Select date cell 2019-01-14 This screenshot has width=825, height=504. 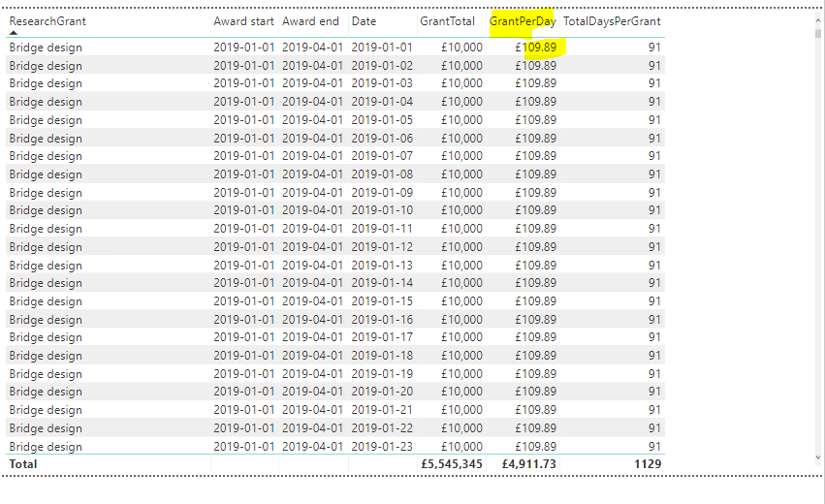[382, 282]
